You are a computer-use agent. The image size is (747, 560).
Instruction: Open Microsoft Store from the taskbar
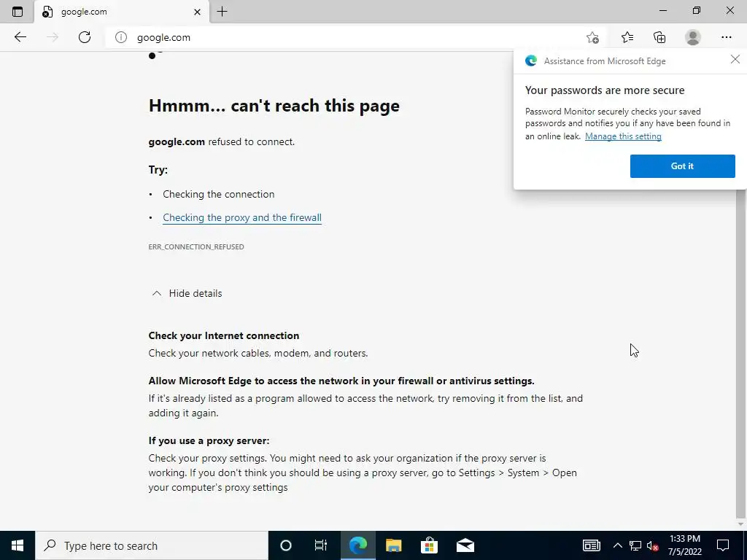tap(429, 545)
